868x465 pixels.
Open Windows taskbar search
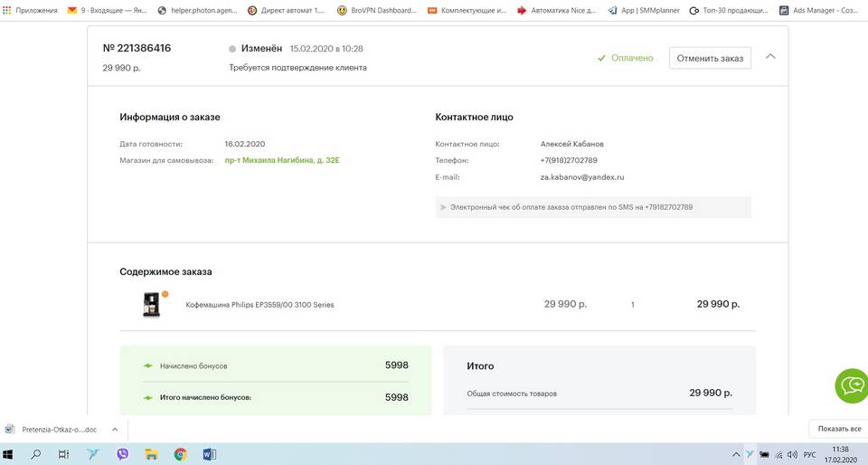(36, 454)
